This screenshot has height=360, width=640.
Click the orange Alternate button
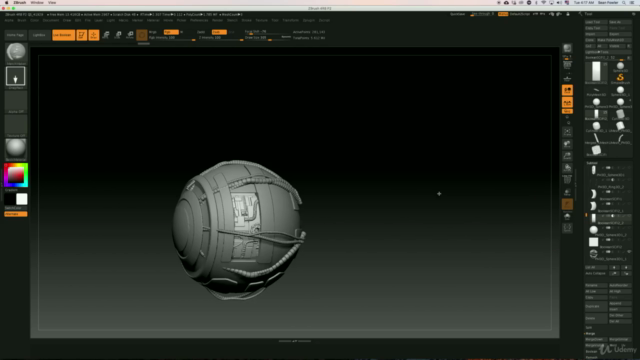tap(16, 214)
